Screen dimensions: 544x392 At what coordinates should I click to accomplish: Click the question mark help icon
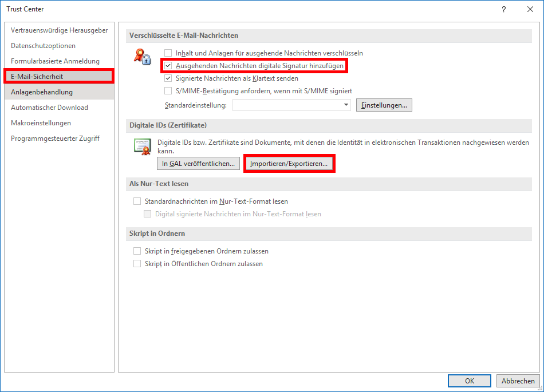tap(504, 9)
